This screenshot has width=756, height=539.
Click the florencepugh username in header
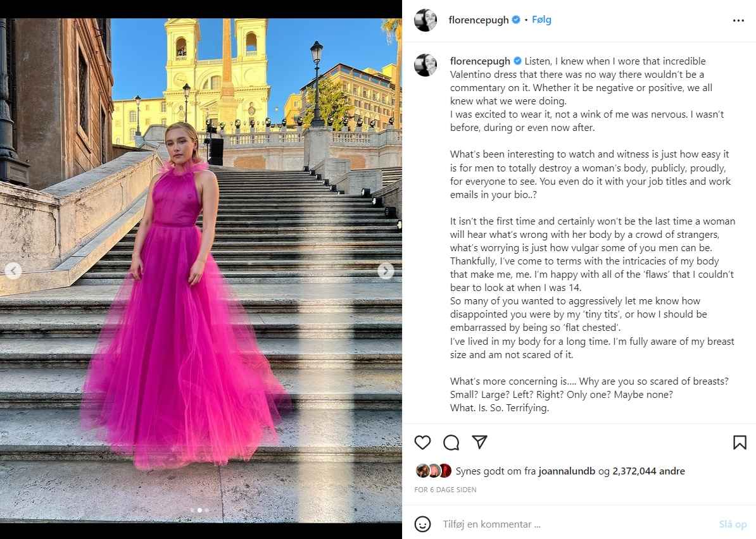pos(478,20)
